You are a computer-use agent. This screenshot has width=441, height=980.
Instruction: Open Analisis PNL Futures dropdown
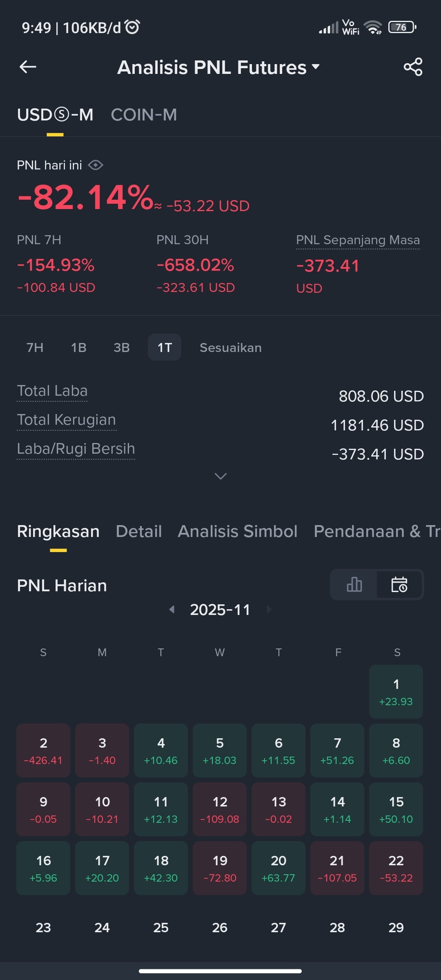218,67
